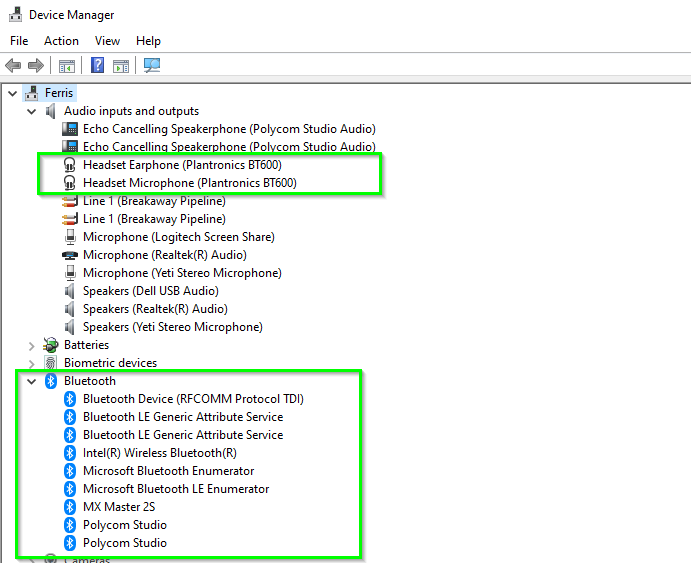
Task: Select Speakers (Yeti Stereo Microphone)
Action: (x=173, y=327)
